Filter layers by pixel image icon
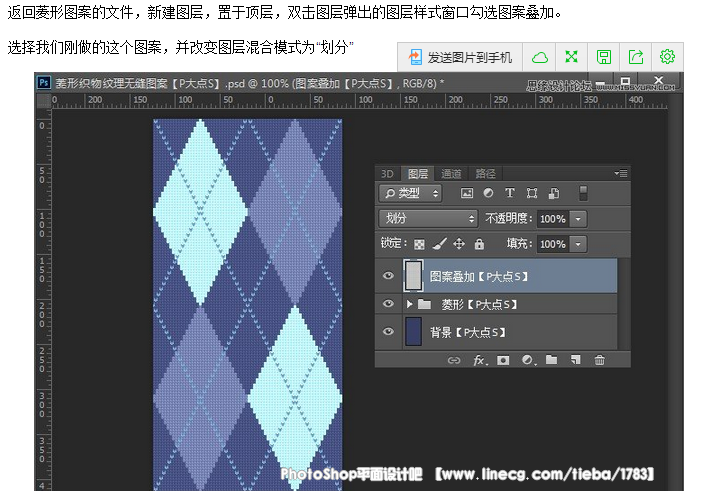Viewport: 704px width, 491px height. click(x=467, y=193)
